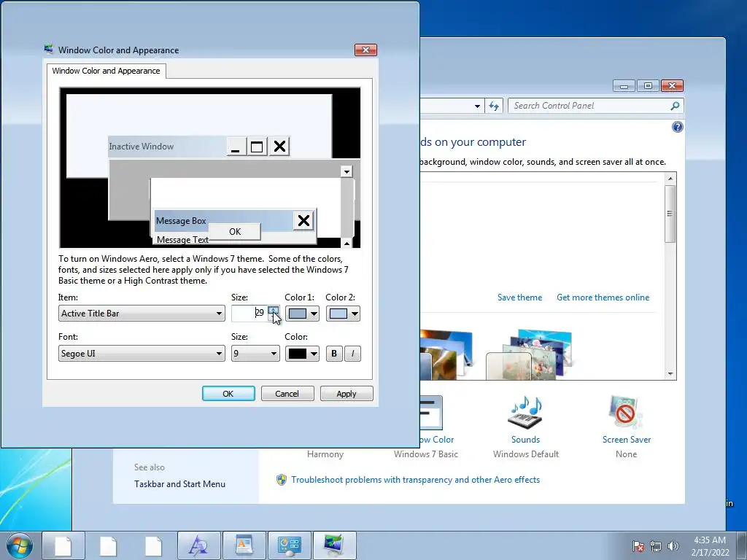Click the Desktop Background caption Harmony
The image size is (747, 560).
tap(325, 454)
